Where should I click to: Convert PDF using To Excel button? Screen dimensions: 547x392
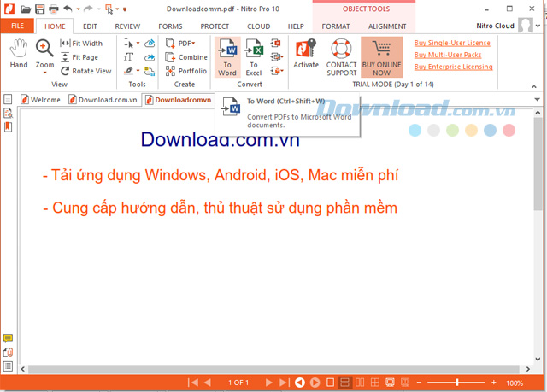pos(254,57)
